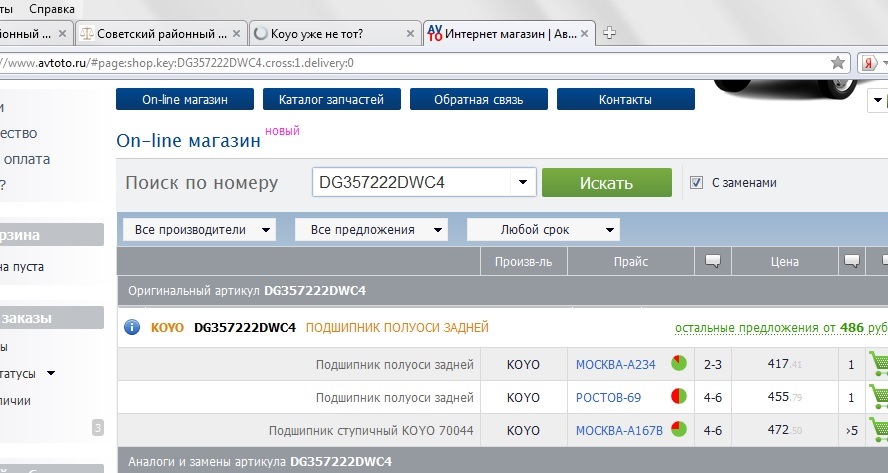Viewport: 888px width, 473px height.
Task: Click supplier rating pie indicator for РОСТОВ-69
Action: [x=679, y=397]
